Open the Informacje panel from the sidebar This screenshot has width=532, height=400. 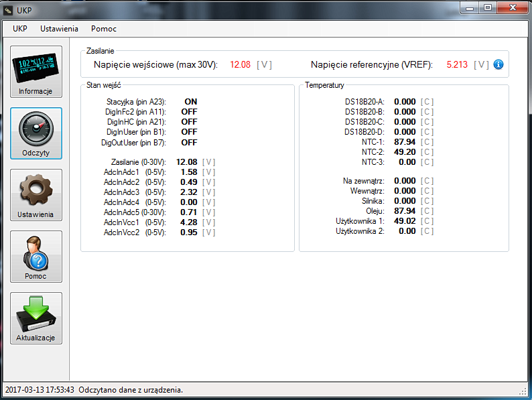pyautogui.click(x=36, y=72)
